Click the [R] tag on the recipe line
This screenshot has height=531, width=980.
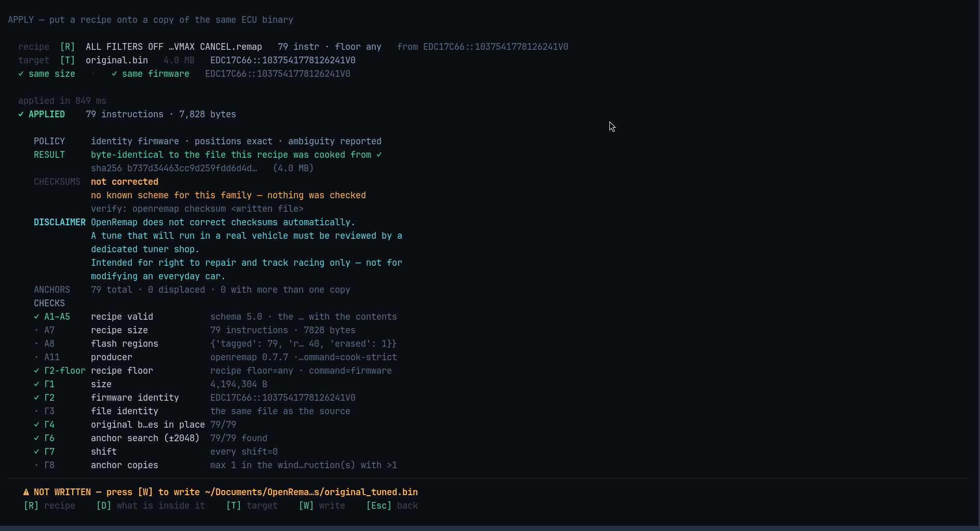(x=67, y=47)
